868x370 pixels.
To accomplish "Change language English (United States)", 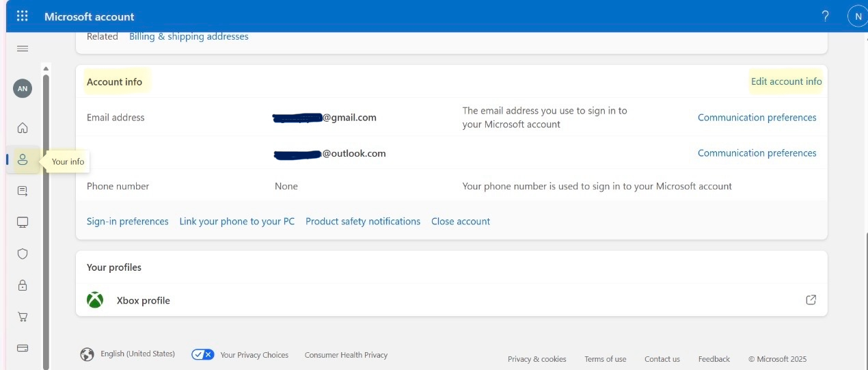I will point(137,354).
